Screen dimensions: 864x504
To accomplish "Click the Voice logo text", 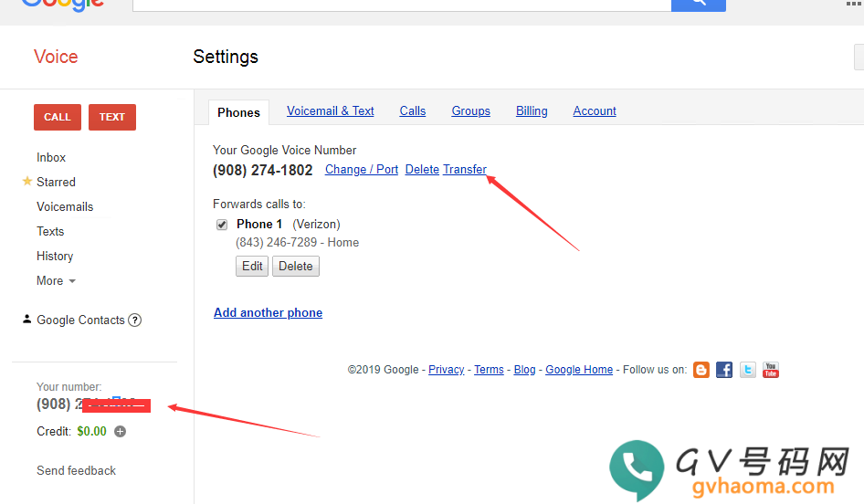I will coord(56,57).
